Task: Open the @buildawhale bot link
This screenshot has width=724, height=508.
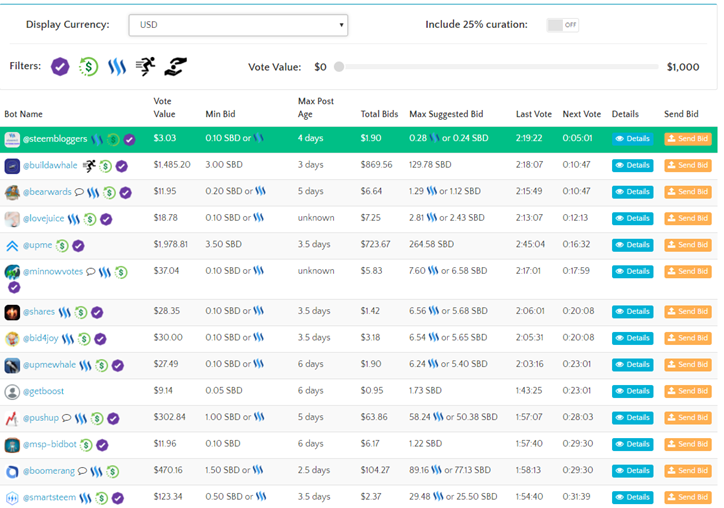Action: coord(50,165)
